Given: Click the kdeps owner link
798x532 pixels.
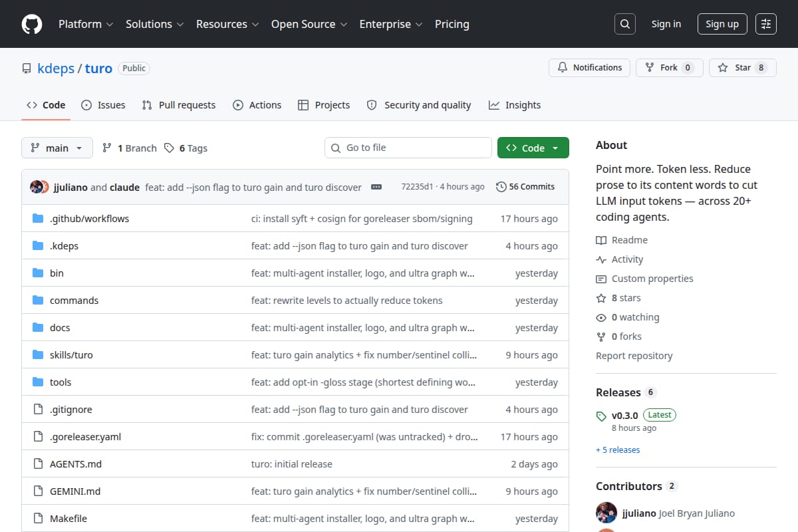Looking at the screenshot, I should pos(56,68).
